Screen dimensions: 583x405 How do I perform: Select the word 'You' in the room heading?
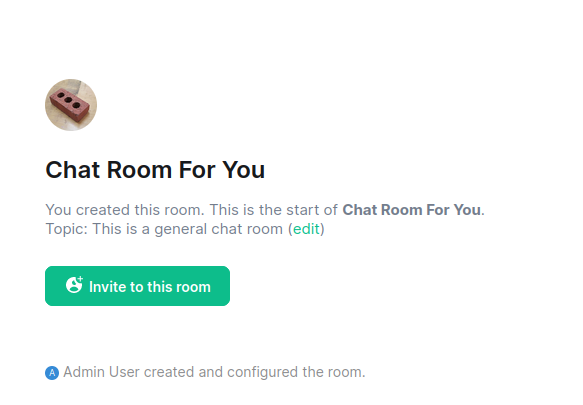click(244, 170)
